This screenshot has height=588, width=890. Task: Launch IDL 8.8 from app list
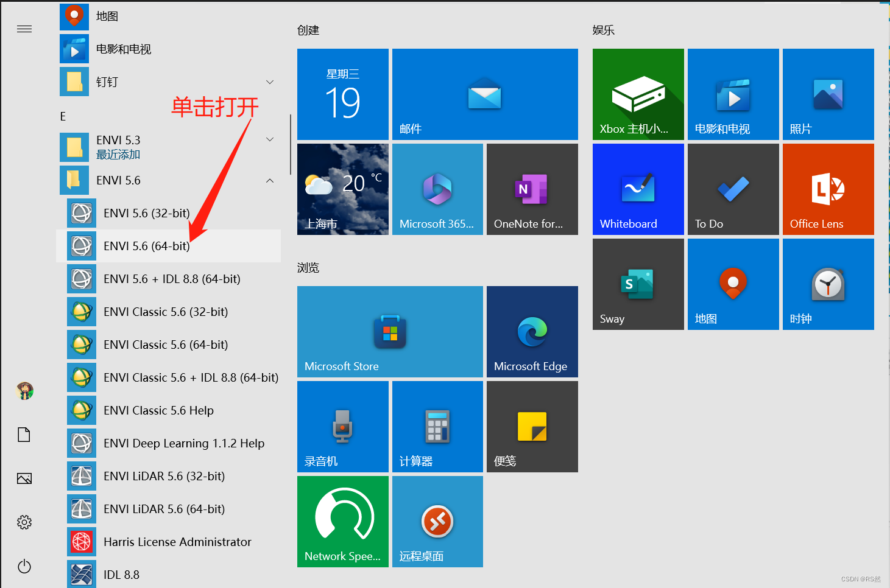pyautogui.click(x=168, y=574)
